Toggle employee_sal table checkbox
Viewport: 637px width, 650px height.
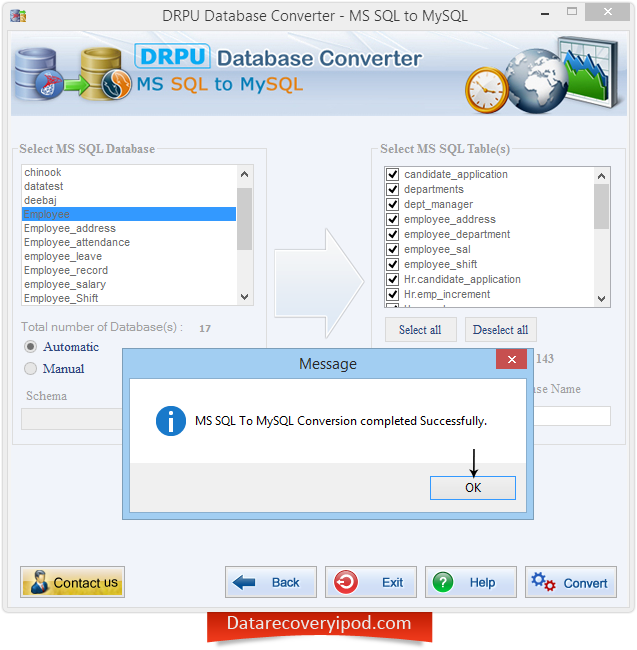(392, 249)
